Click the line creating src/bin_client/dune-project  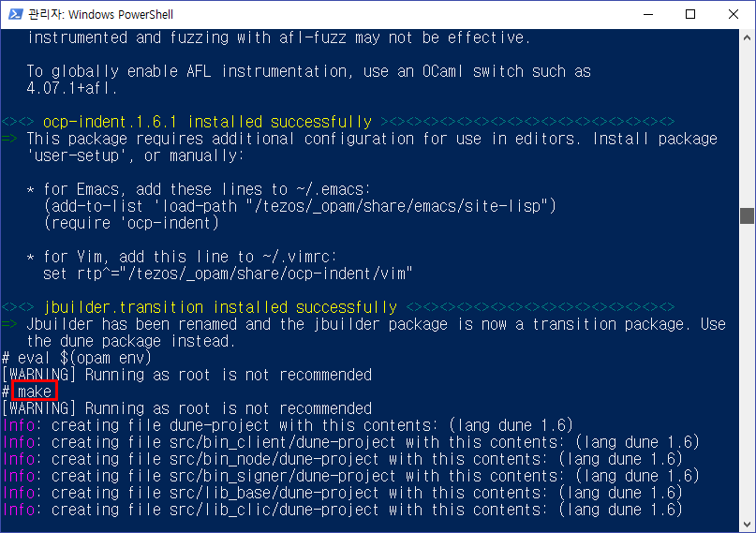pyautogui.click(x=351, y=442)
